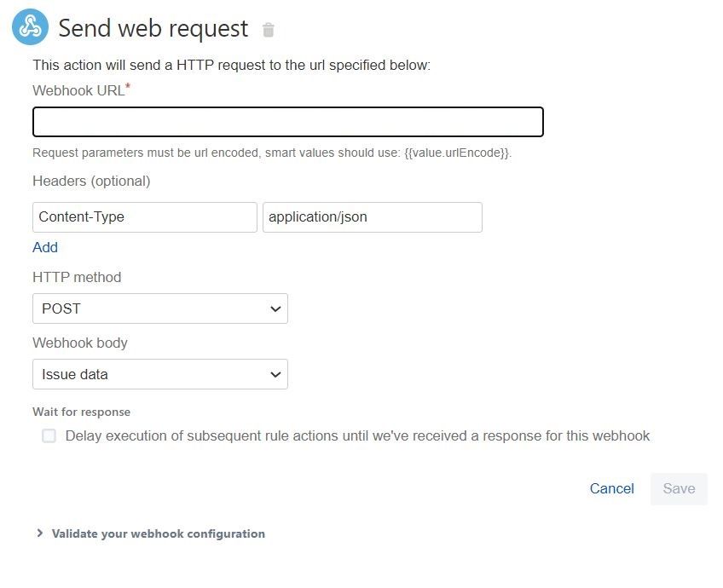This screenshot has width=723, height=588.
Task: Click the url encoded hint text
Action: click(271, 153)
